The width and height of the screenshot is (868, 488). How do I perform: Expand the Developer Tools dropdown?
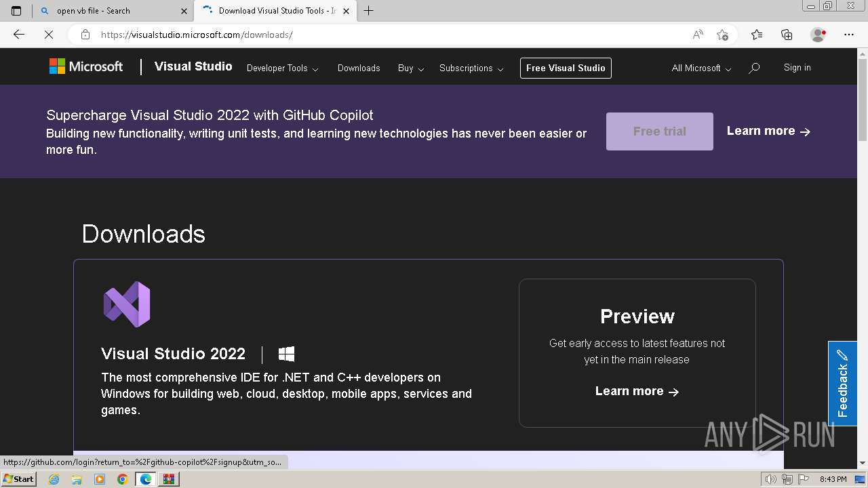(x=282, y=68)
